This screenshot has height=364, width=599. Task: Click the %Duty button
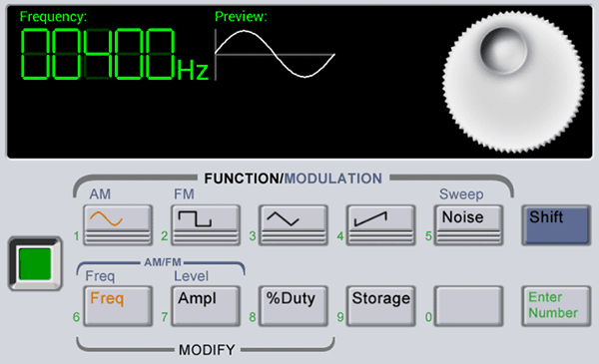point(294,306)
